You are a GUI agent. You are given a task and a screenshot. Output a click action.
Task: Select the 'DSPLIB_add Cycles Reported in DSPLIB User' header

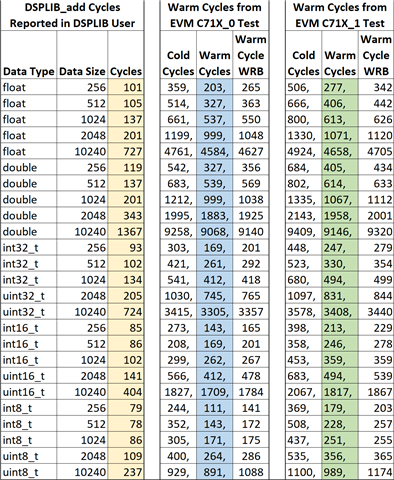[72, 15]
